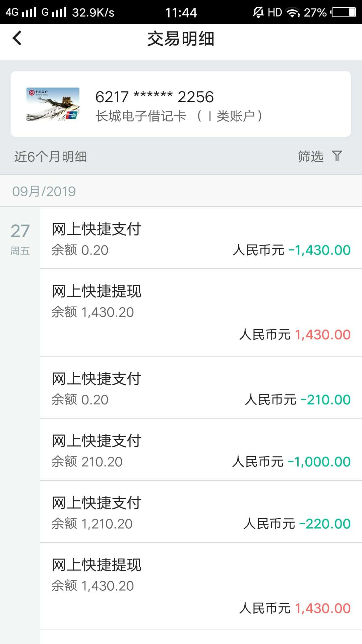The image size is (362, 644).
Task: Tap the Wi-Fi signal icon
Action: (293, 13)
